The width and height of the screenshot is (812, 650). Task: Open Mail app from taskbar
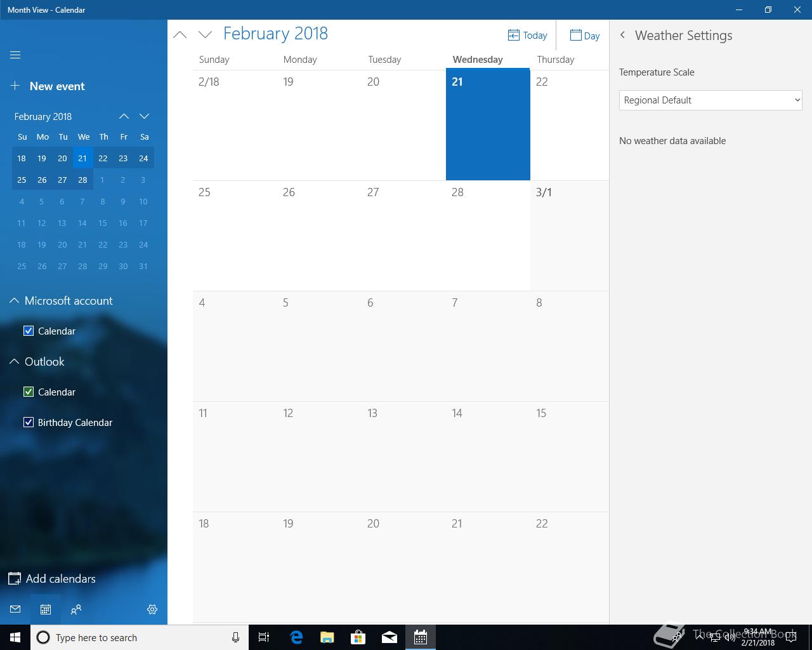coord(390,637)
